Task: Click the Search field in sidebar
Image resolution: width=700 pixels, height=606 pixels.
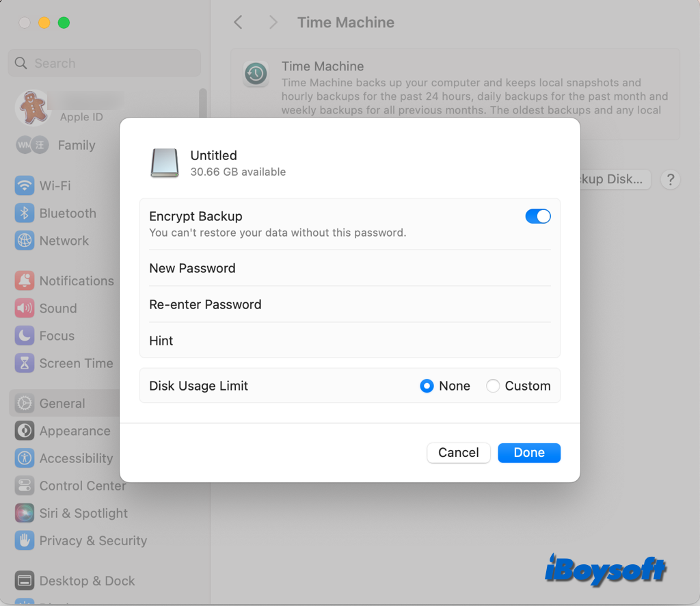Action: 104,64
